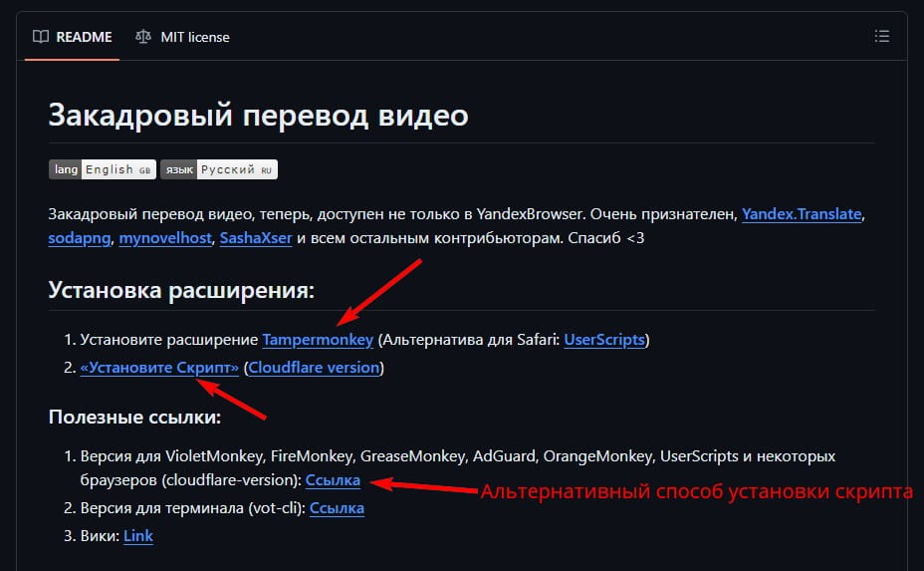The image size is (924, 571).
Task: Click the MIT license scales icon
Action: [143, 37]
